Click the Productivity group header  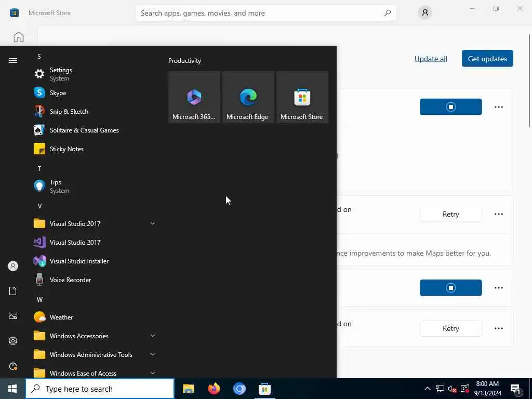click(184, 61)
